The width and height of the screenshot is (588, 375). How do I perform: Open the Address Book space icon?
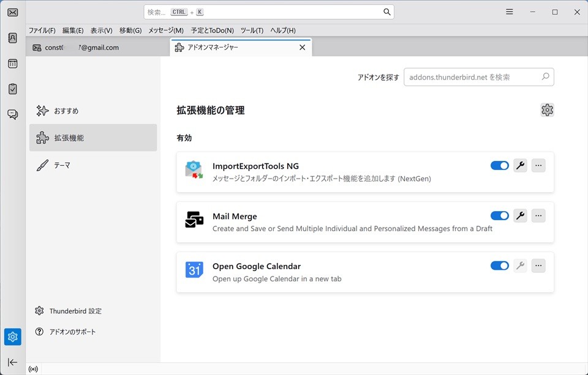(13, 38)
